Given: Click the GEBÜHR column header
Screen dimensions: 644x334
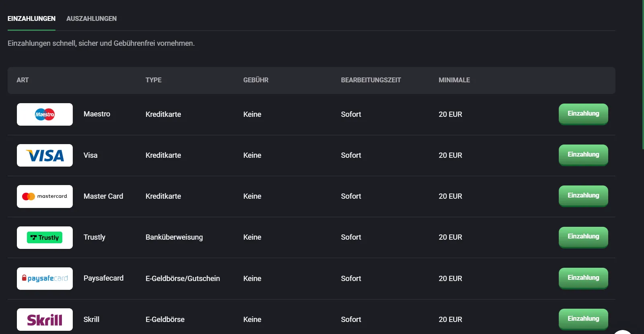Looking at the screenshot, I should point(256,80).
